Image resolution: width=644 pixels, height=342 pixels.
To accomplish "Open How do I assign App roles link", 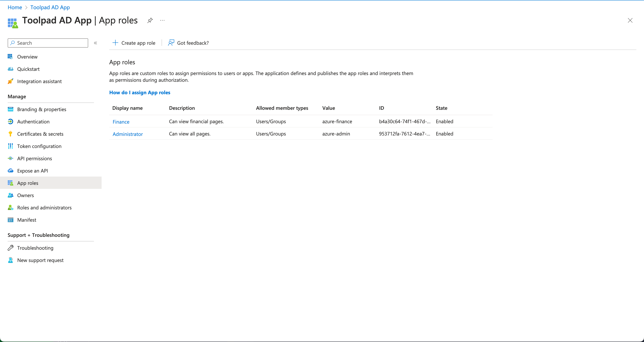I will pos(139,93).
